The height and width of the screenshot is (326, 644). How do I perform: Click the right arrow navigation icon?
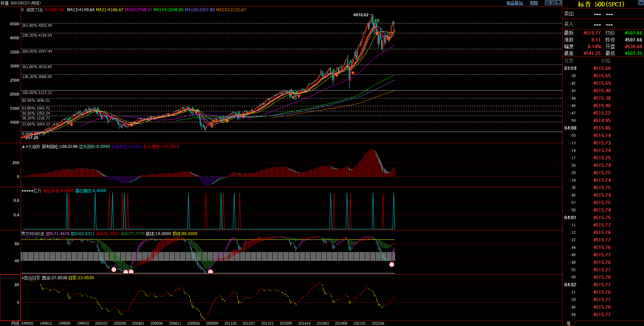(553, 3)
